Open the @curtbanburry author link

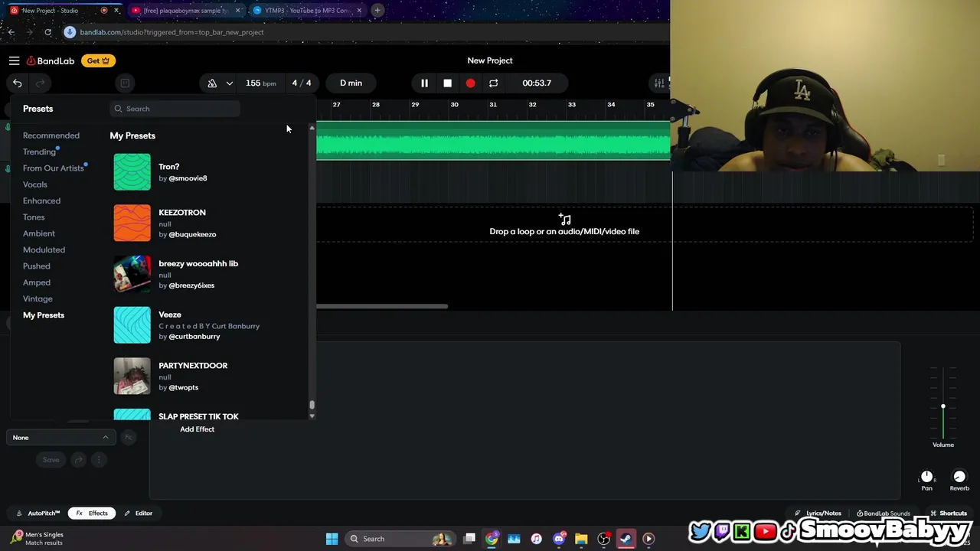(194, 337)
